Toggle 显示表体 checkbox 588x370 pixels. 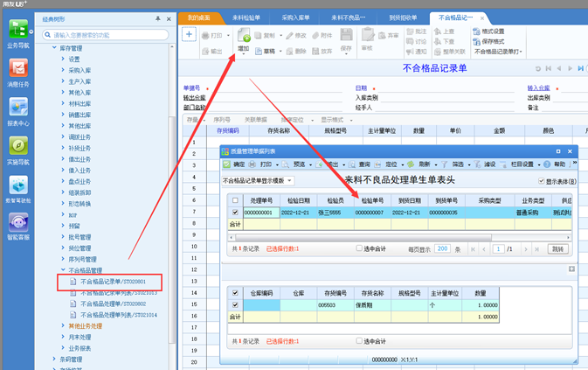point(541,181)
